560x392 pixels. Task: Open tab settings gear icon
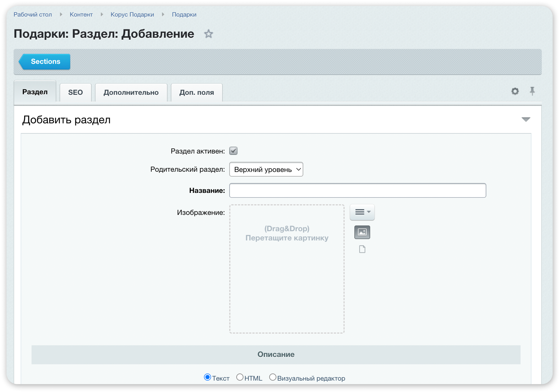515,92
